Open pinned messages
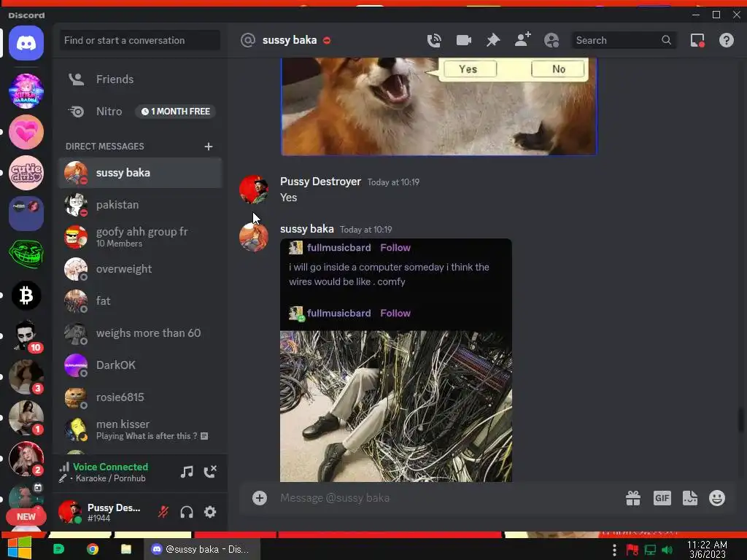747x560 pixels. point(493,41)
